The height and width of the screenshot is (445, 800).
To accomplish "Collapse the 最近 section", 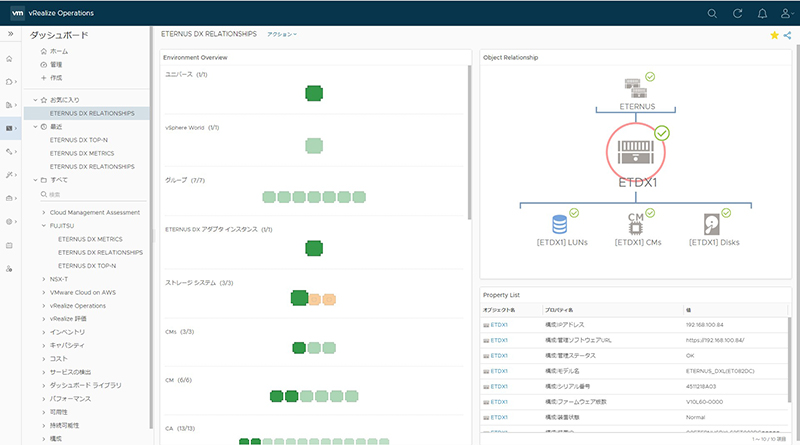I will click(35, 127).
